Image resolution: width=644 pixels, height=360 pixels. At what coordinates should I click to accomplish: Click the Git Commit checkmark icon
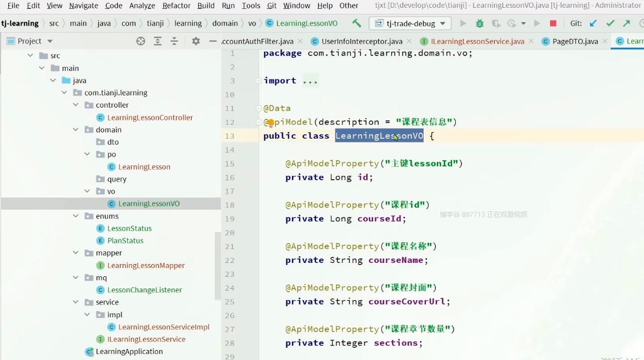click(x=610, y=23)
